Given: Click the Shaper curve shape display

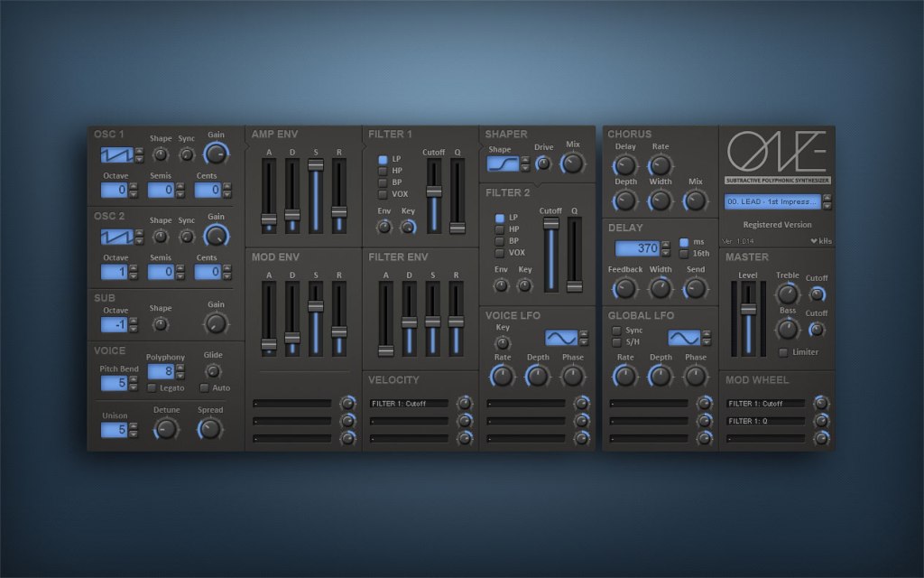Looking at the screenshot, I should click(x=505, y=163).
